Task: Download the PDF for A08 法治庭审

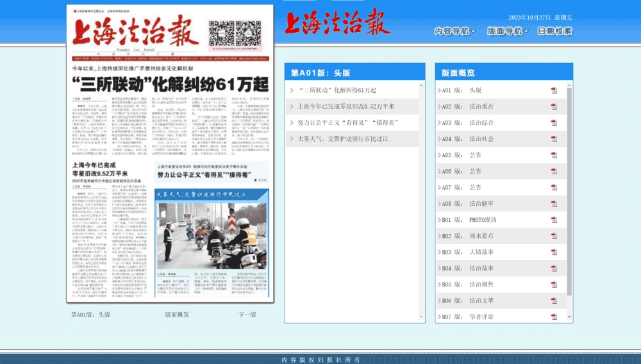Action: point(554,203)
